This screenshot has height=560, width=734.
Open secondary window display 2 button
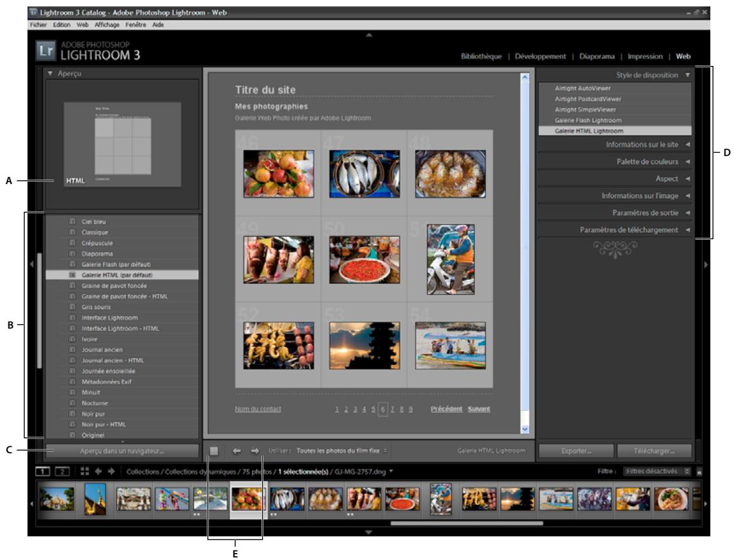pos(62,472)
